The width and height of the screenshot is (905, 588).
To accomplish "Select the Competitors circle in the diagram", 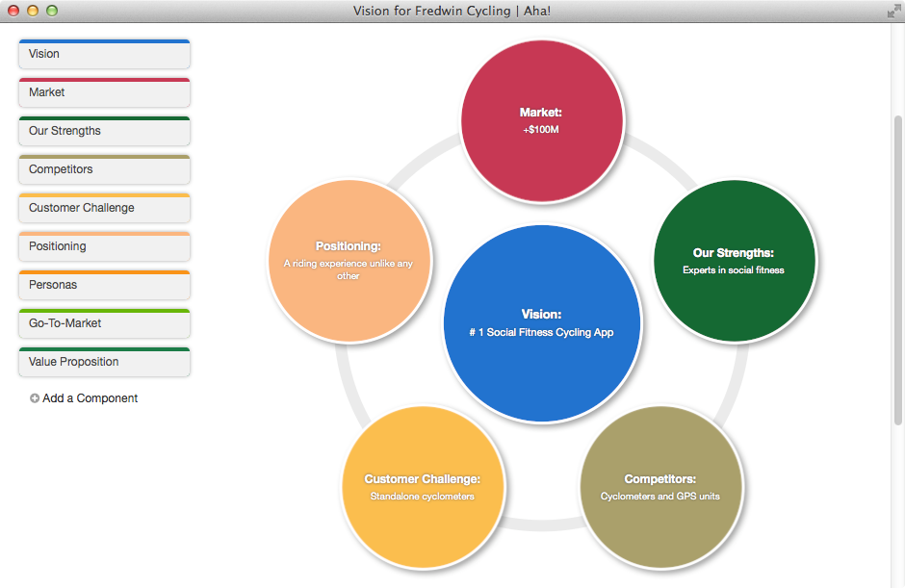I will pyautogui.click(x=661, y=488).
